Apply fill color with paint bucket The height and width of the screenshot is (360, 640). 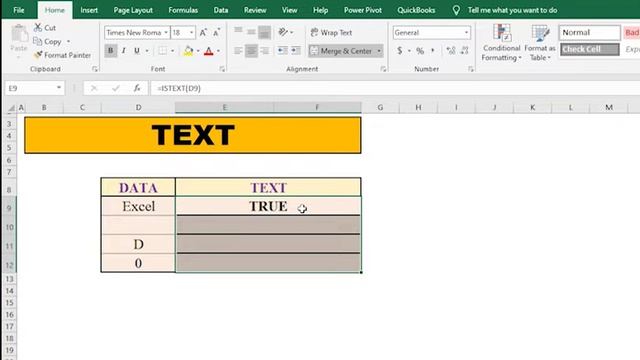(x=188, y=51)
